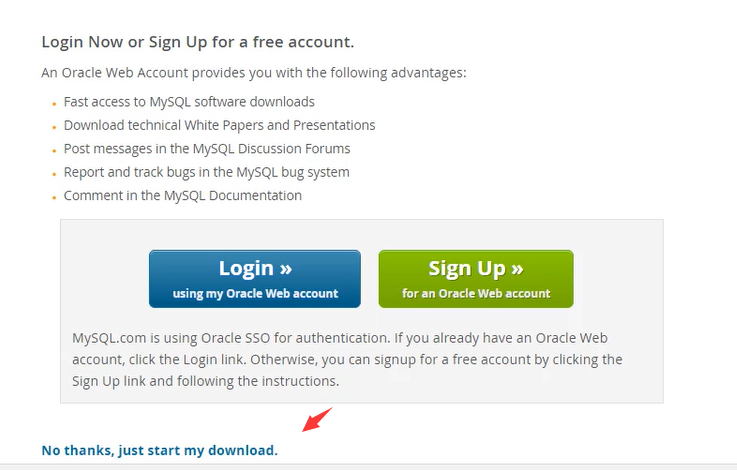The height and width of the screenshot is (470, 737).
Task: Click the Oracle SSO authentication paragraph
Action: click(x=347, y=360)
